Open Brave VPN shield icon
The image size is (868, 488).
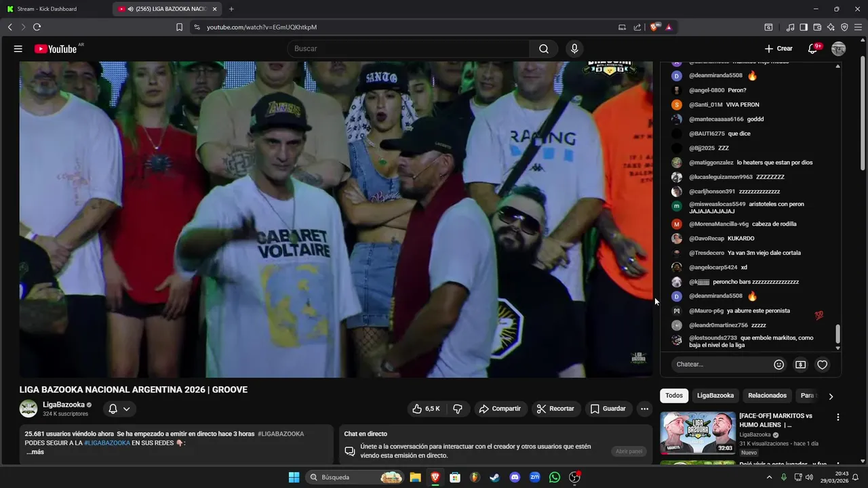pyautogui.click(x=844, y=27)
